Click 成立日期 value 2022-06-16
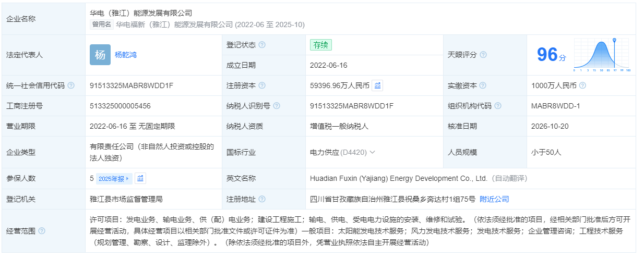 (x=328, y=65)
